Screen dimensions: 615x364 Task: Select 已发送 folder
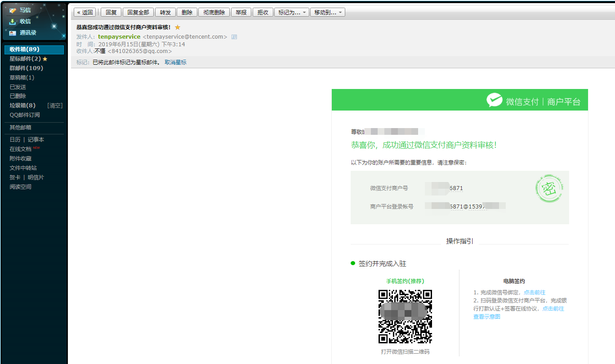18,87
